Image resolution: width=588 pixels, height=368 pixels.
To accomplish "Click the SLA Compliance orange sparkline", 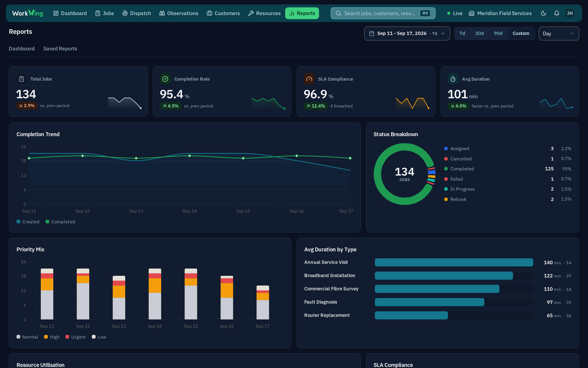I will click(413, 103).
